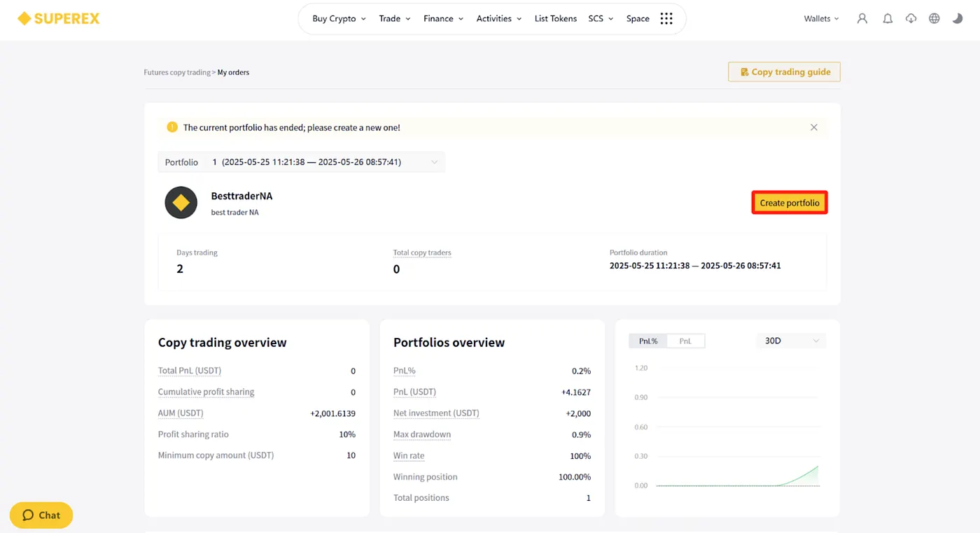Open the notifications bell
The height and width of the screenshot is (533, 980).
pyautogui.click(x=888, y=19)
